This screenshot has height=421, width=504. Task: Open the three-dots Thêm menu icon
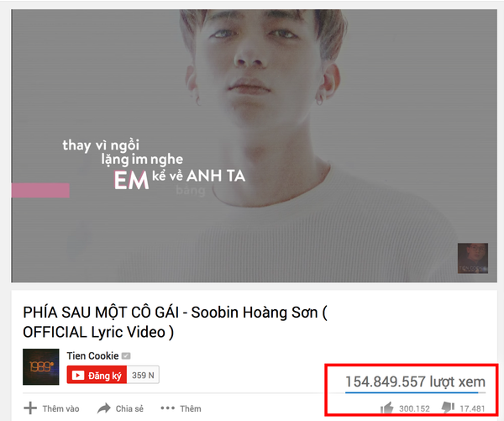tap(167, 408)
